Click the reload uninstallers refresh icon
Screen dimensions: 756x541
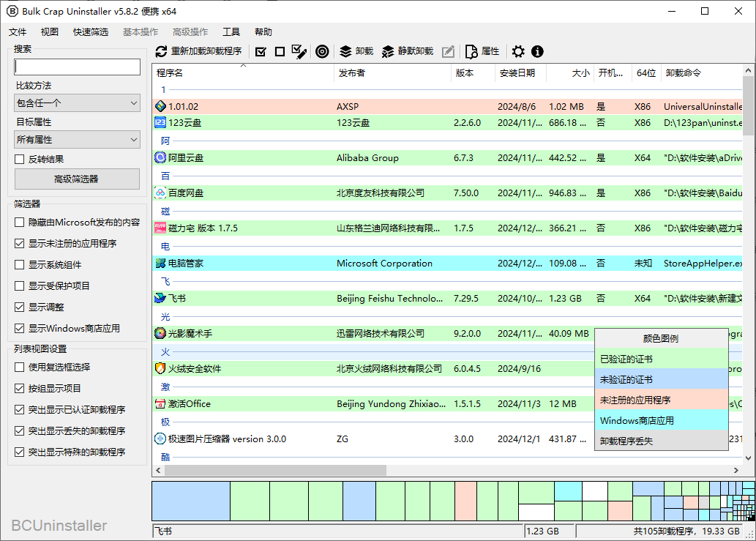coord(161,51)
